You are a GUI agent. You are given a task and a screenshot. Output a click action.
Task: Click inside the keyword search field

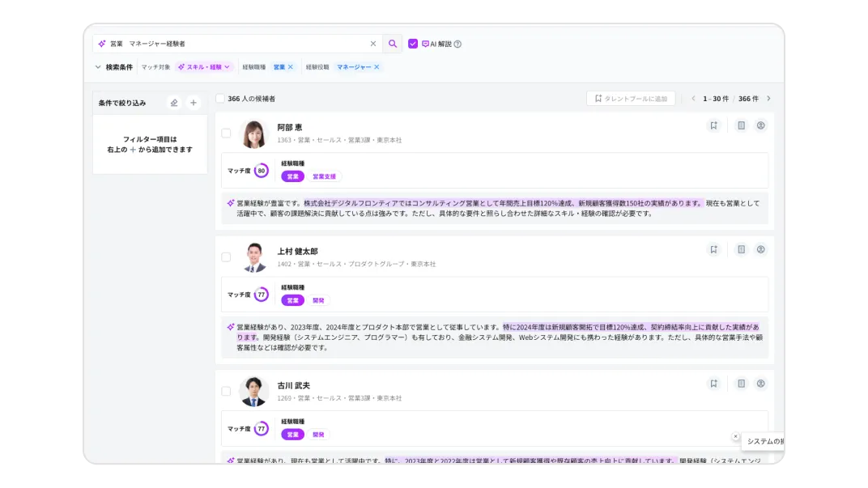click(243, 43)
